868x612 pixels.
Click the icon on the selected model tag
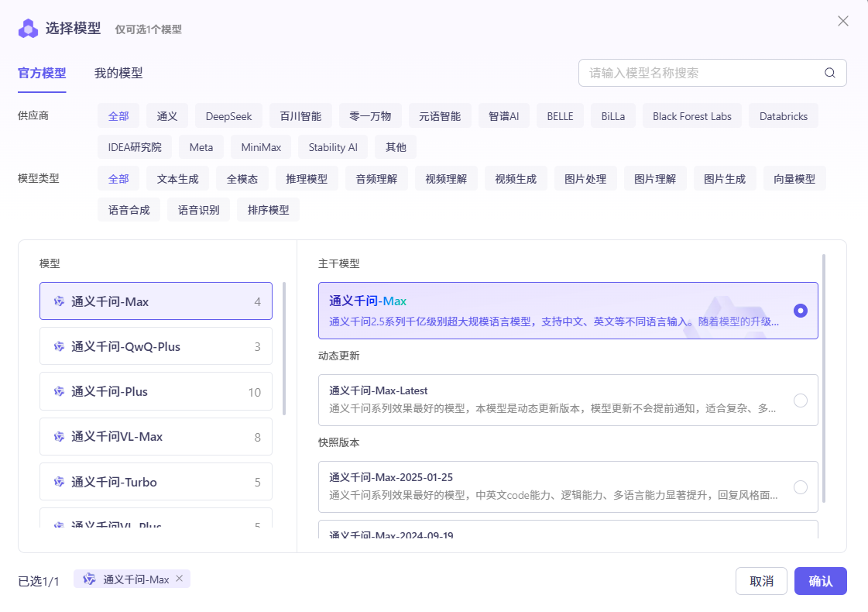tap(89, 579)
